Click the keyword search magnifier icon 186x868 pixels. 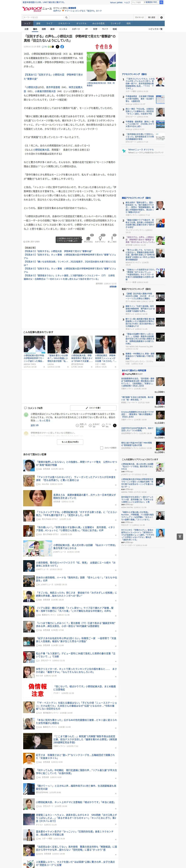coord(66,18)
